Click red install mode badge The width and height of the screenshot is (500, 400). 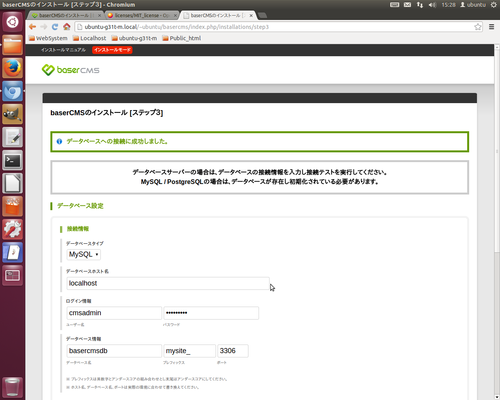click(x=112, y=50)
